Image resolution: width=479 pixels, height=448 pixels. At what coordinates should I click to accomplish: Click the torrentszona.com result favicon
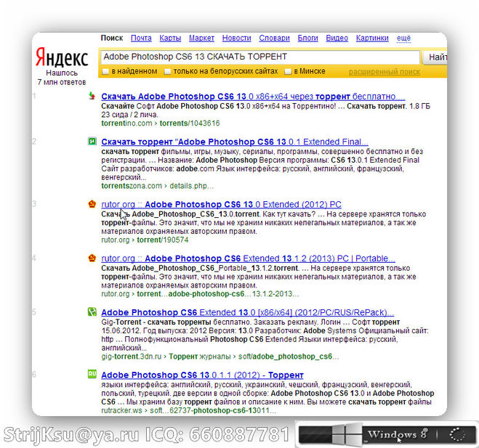92,142
